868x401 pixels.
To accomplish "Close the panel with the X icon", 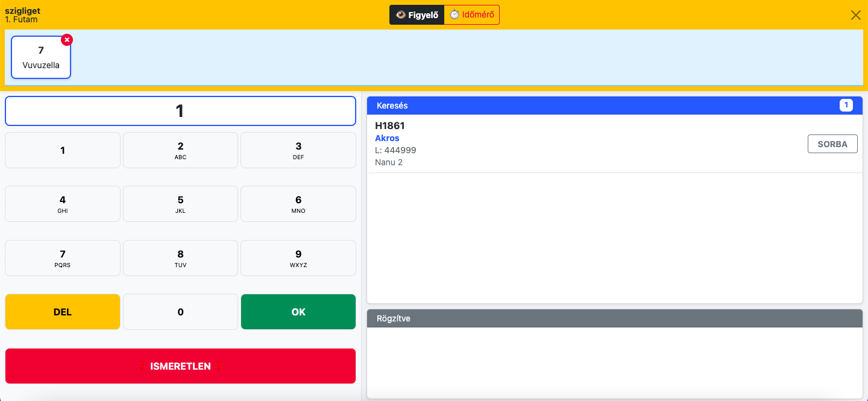I will coord(855,15).
